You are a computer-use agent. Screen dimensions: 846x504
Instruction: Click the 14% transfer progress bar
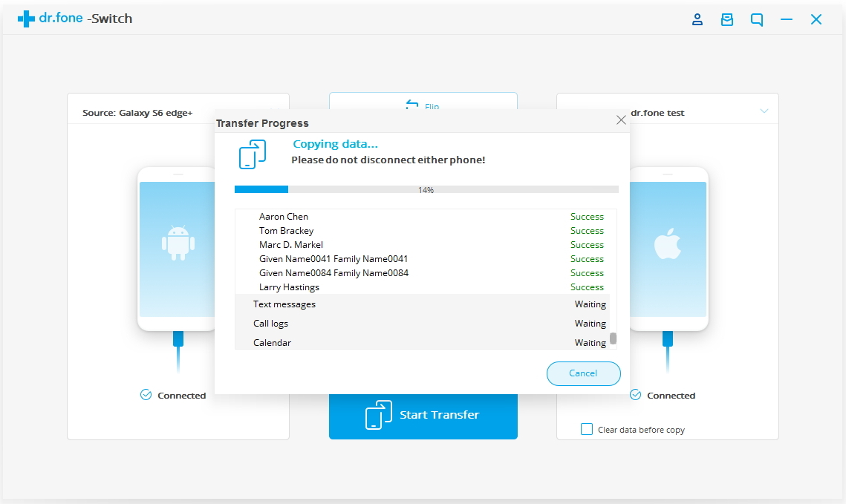point(426,189)
